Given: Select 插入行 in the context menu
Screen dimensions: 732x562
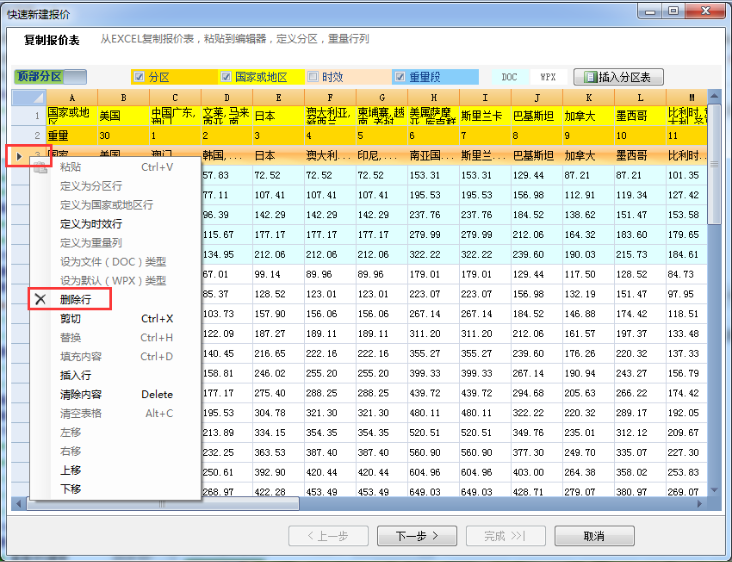Looking at the screenshot, I should tap(75, 375).
